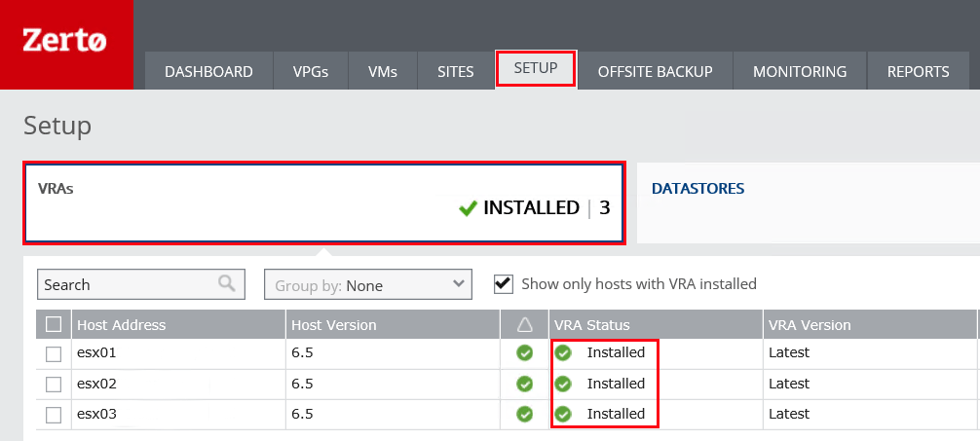Click esx01 VRA Status installed checkmark icon
Screen dimensions: 980x441
[x=563, y=353]
